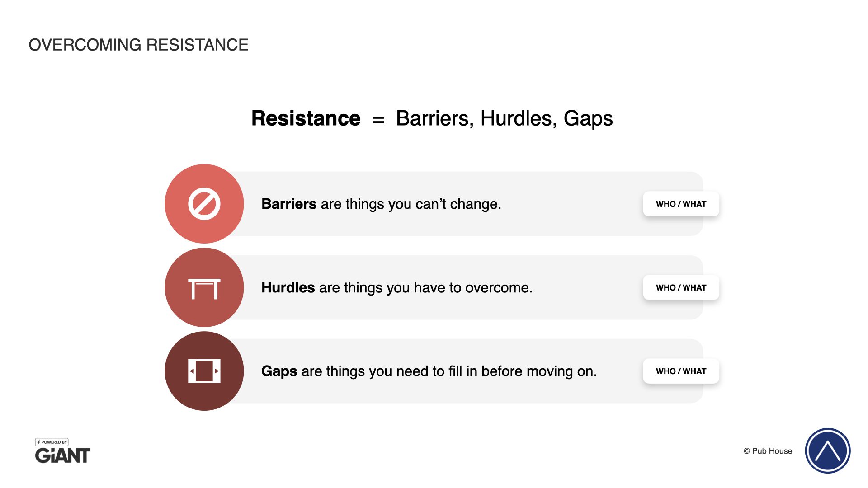Click the equals sign in the heading
This screenshot has width=868, height=488.
point(378,120)
